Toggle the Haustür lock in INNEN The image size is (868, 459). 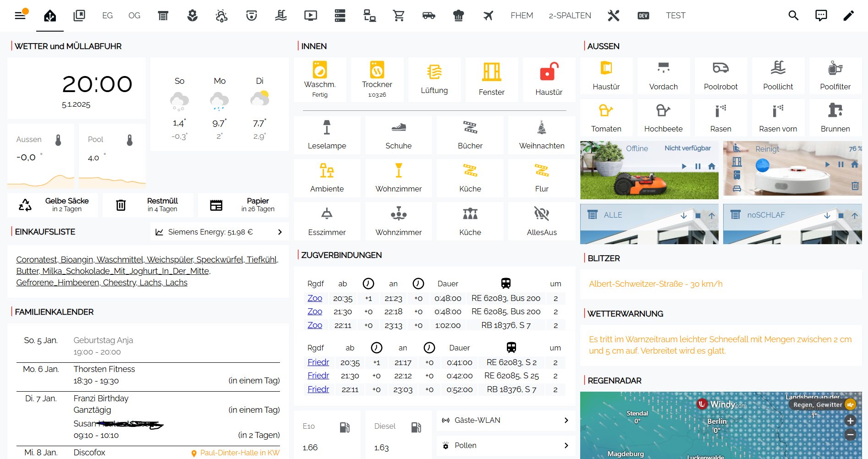tap(549, 79)
